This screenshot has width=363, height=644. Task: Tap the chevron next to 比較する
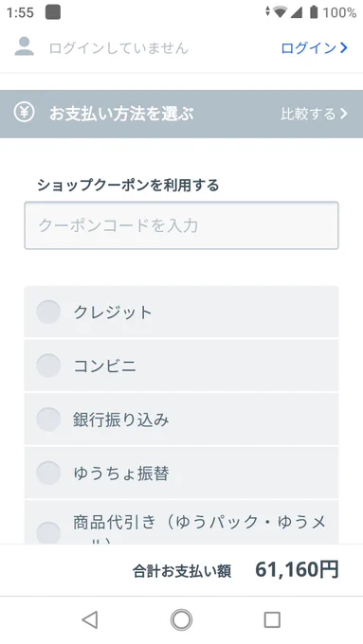pyautogui.click(x=344, y=114)
